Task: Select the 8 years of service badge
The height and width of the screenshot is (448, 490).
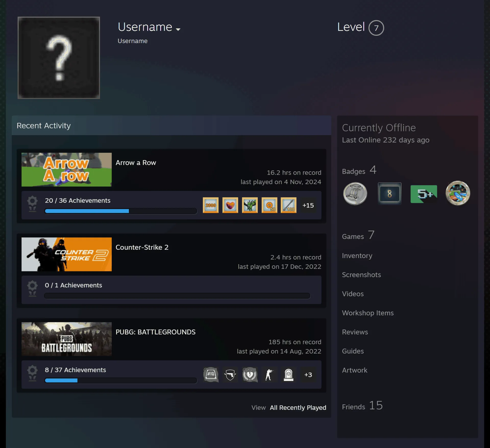Action: coord(389,194)
